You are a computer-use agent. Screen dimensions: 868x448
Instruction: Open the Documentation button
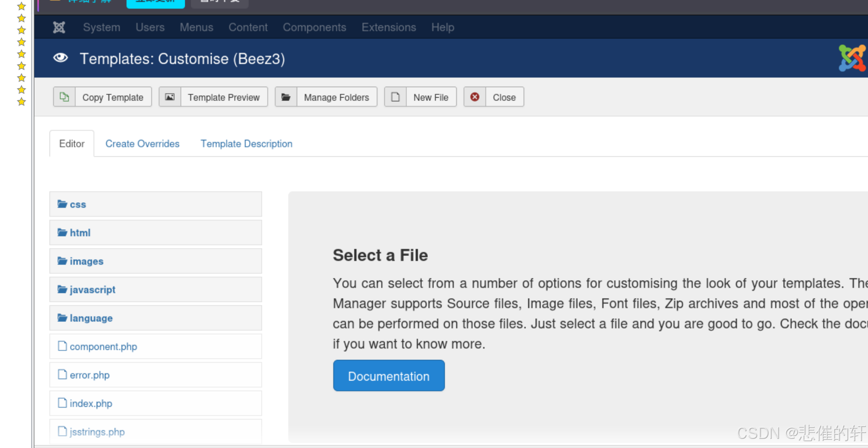pos(389,376)
